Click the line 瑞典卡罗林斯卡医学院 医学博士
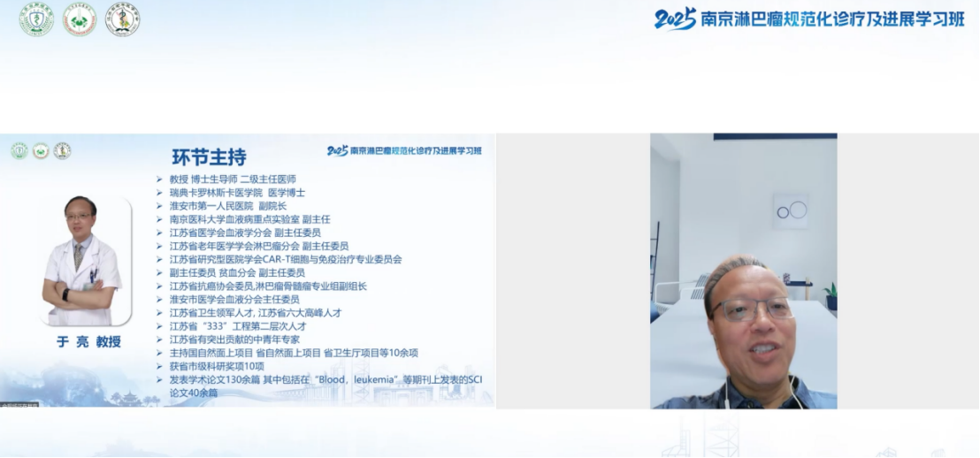 click(x=238, y=193)
